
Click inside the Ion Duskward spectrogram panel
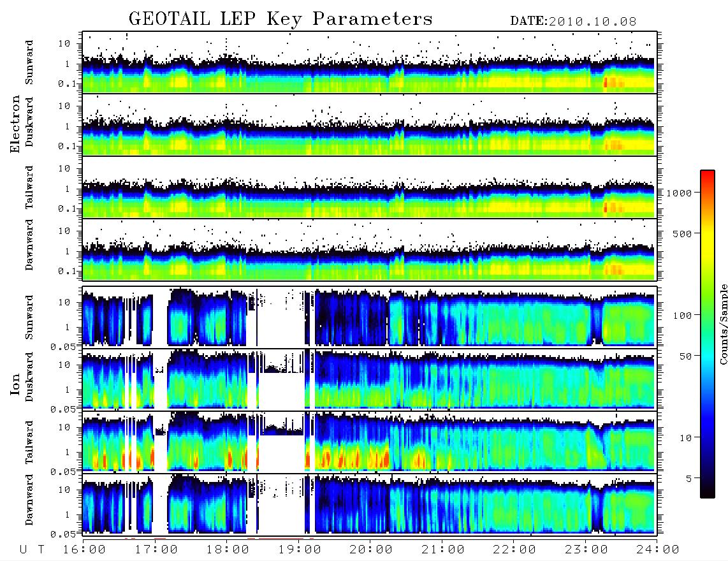(370, 379)
